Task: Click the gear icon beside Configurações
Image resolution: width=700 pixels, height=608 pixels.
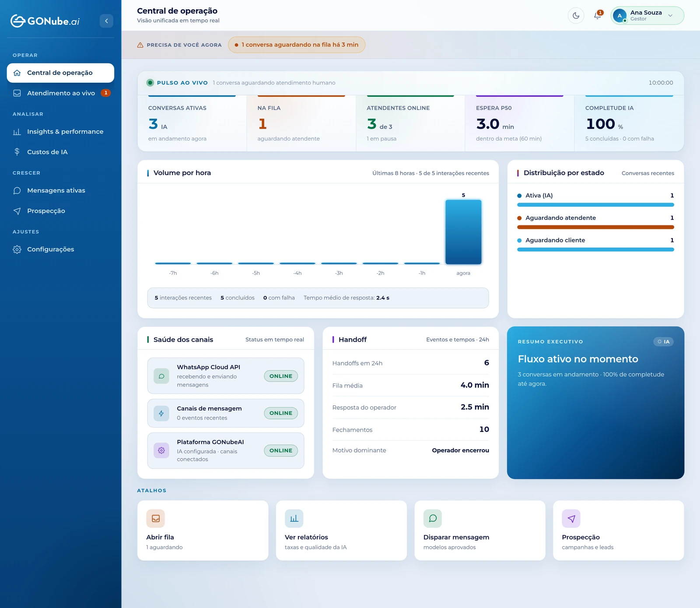Action: tap(17, 249)
